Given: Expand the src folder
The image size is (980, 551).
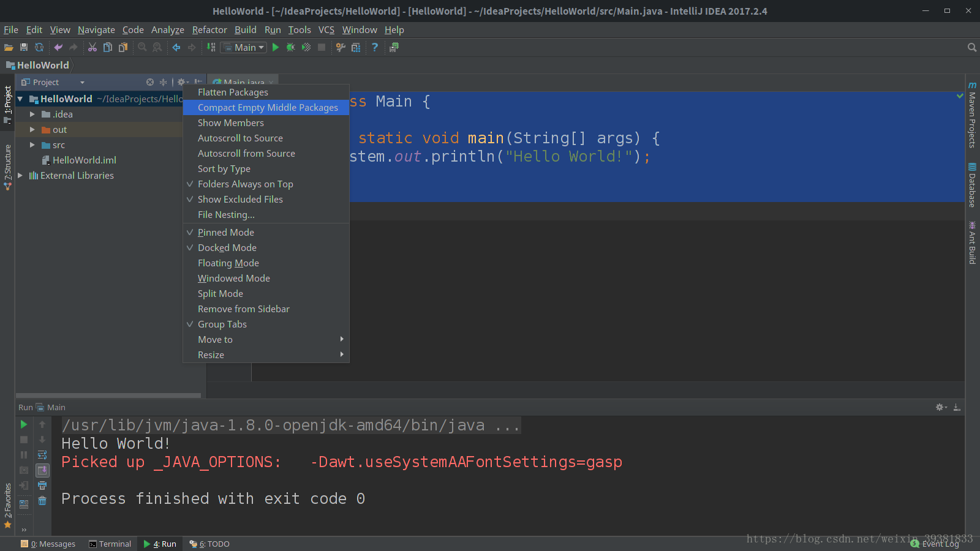Looking at the screenshot, I should [32, 144].
